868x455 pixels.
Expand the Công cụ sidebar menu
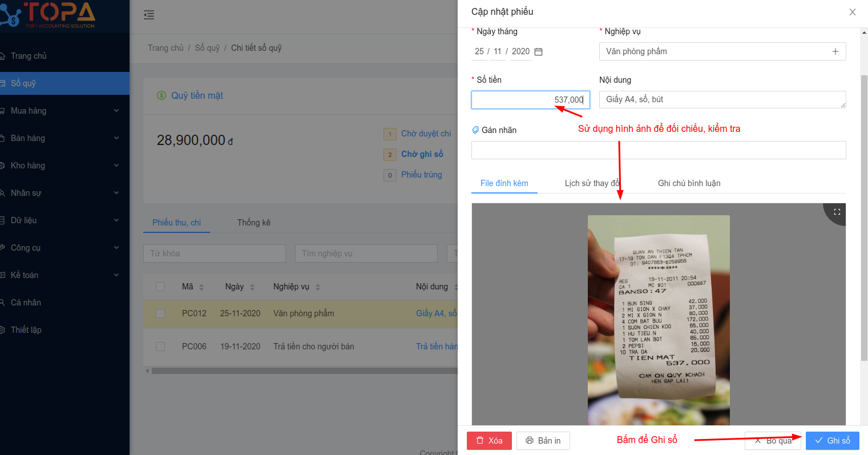(x=64, y=248)
